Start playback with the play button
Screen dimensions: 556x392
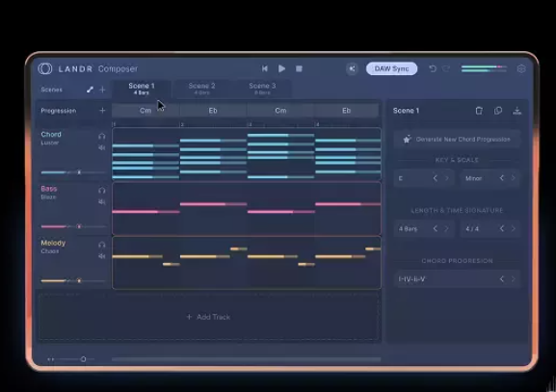pos(282,68)
